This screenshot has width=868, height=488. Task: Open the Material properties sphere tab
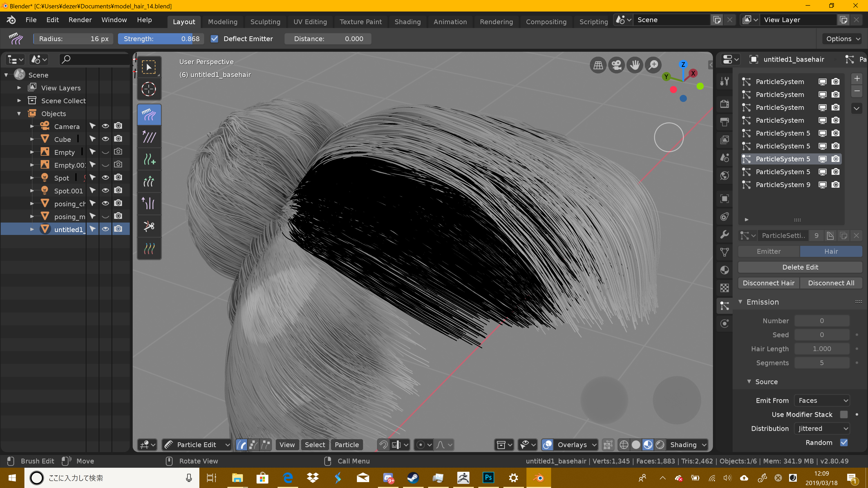tap(724, 270)
